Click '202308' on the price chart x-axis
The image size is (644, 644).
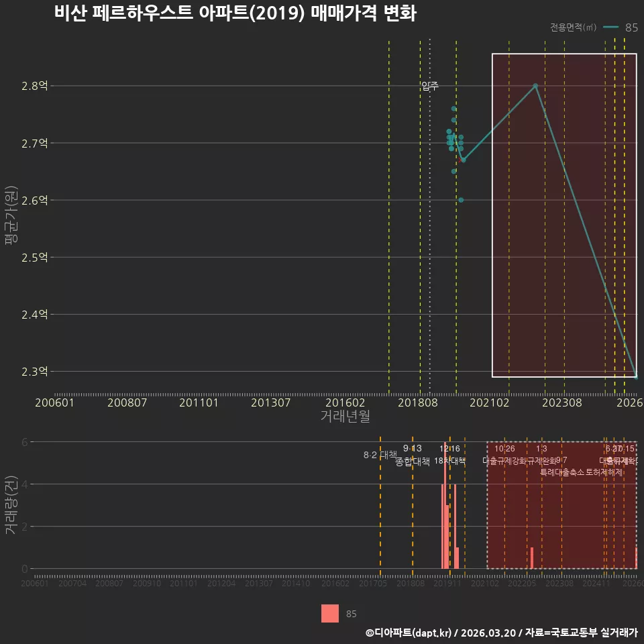point(562,402)
